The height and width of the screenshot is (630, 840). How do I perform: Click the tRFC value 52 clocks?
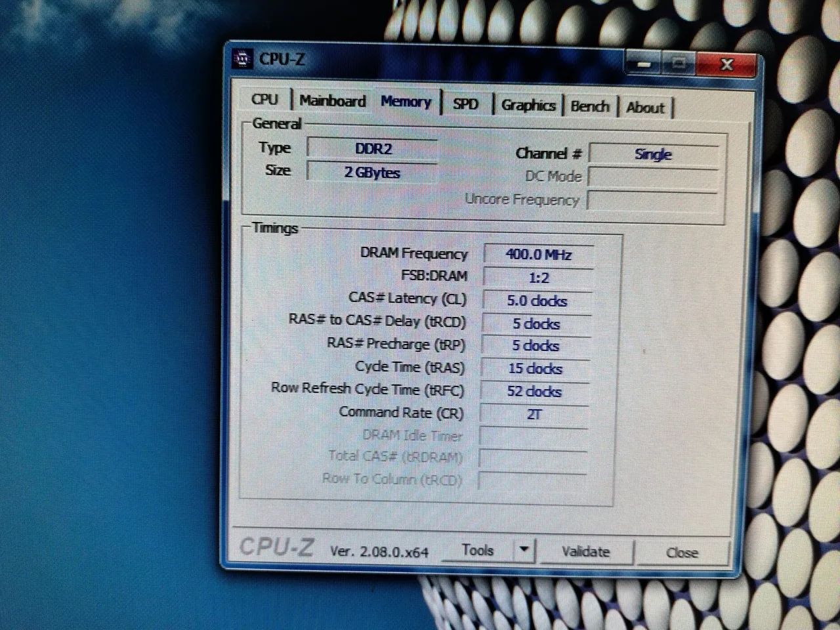534,392
